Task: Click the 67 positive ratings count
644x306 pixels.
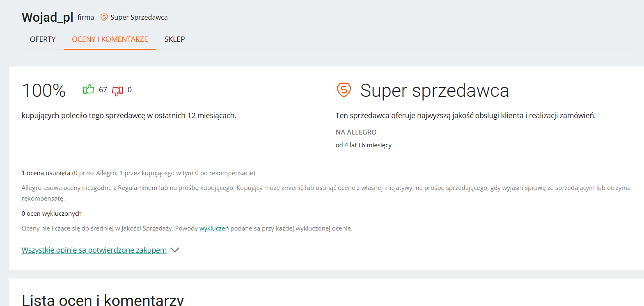Action: pos(103,90)
